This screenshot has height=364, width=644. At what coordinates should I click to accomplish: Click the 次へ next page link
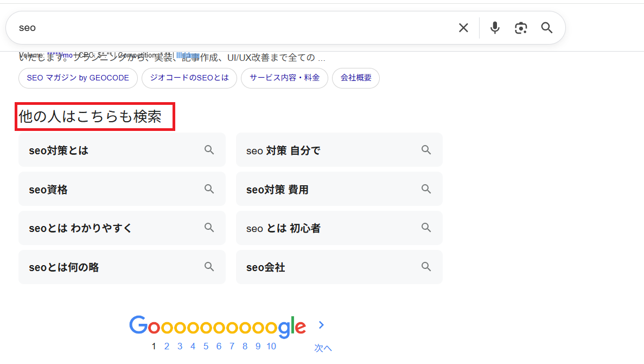tap(323, 348)
